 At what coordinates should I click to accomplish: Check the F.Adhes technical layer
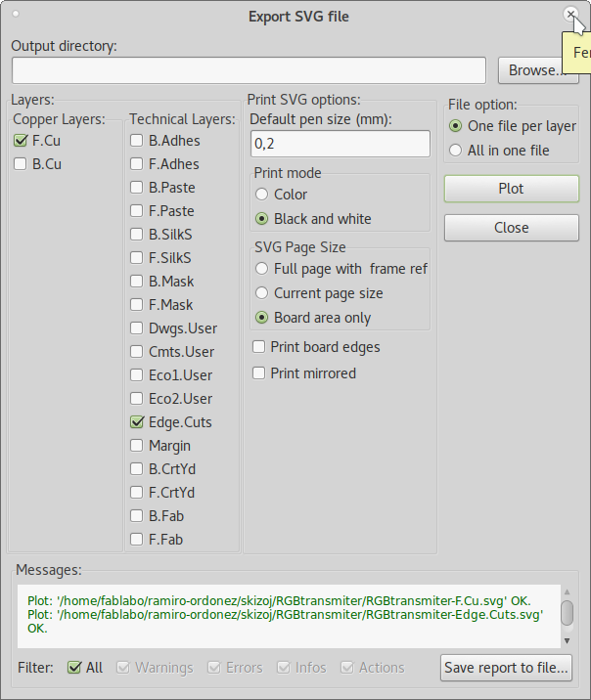[136, 164]
